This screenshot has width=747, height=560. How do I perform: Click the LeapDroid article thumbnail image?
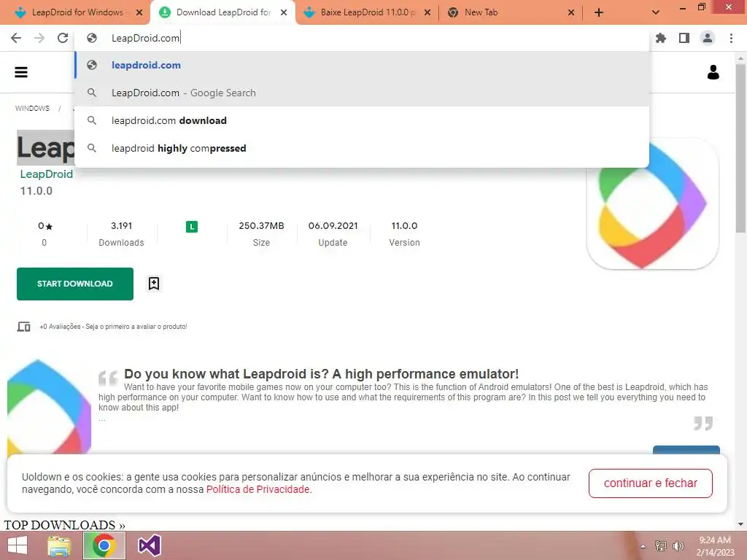click(x=49, y=407)
